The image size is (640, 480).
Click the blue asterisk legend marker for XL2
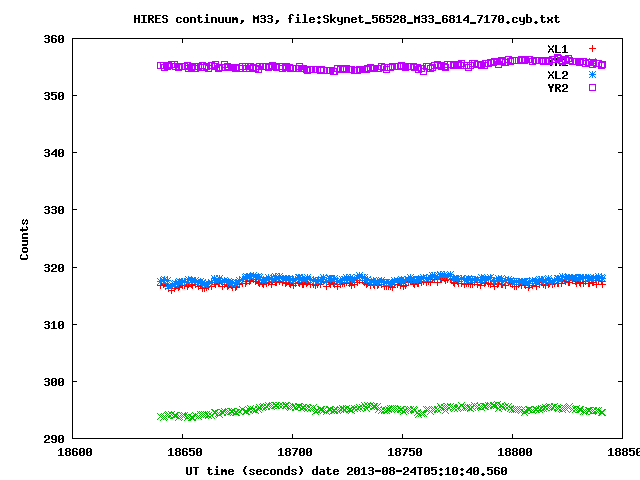tap(592, 75)
